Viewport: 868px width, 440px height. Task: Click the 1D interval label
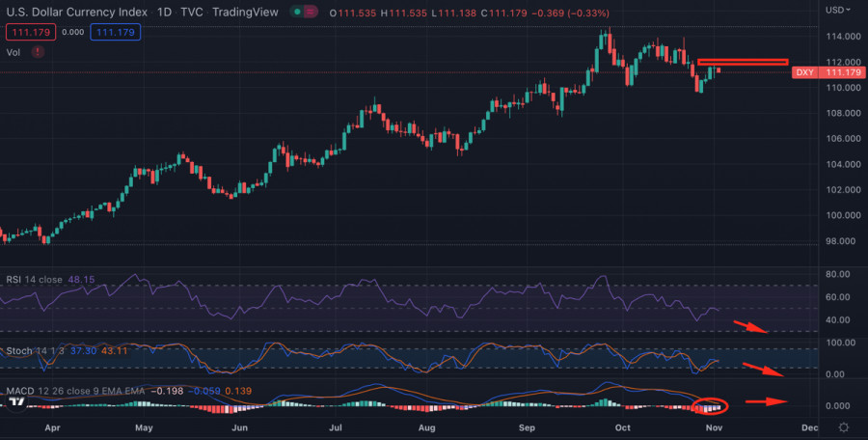point(164,13)
